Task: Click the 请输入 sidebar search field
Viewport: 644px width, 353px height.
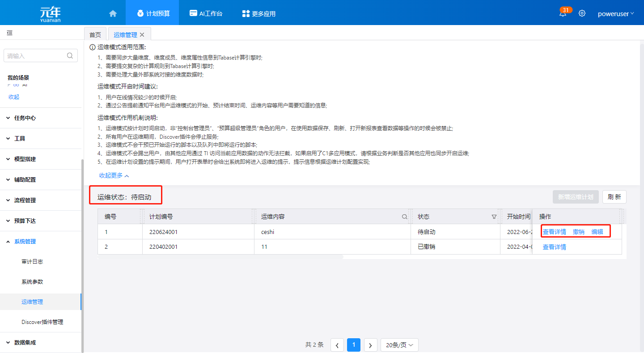Action: [35, 56]
